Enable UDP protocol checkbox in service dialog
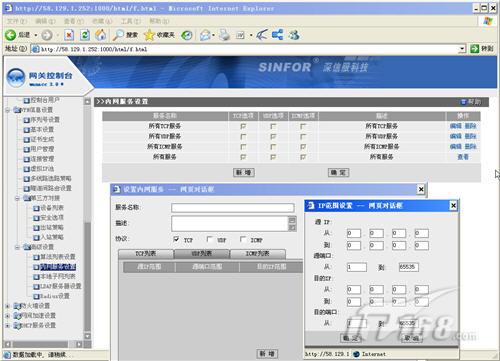Viewport: 500px width, 361px height. [209, 239]
